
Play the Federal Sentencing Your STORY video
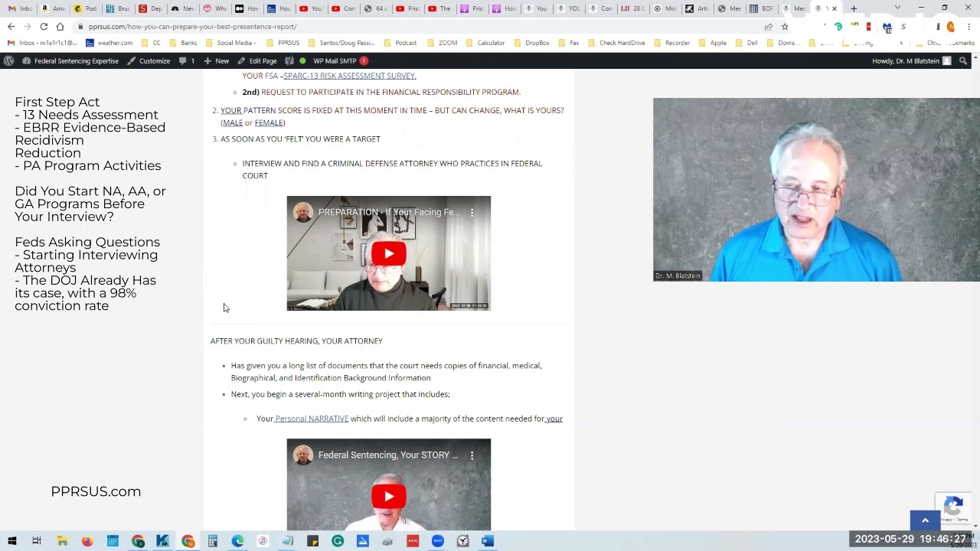[389, 496]
